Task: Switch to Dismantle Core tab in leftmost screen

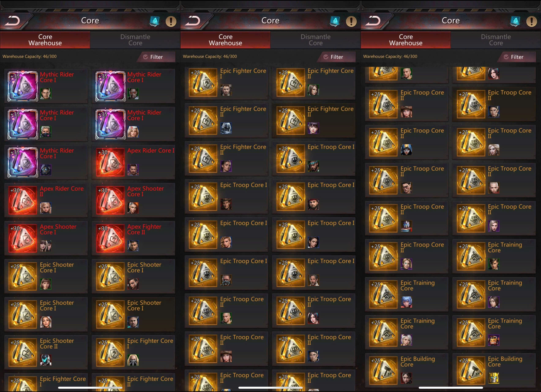Action: point(135,40)
